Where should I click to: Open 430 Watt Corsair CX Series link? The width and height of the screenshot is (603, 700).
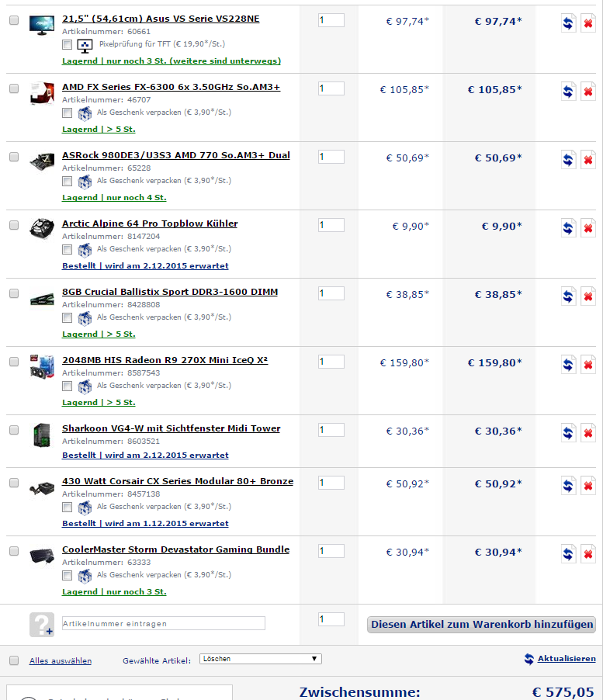pos(178,481)
